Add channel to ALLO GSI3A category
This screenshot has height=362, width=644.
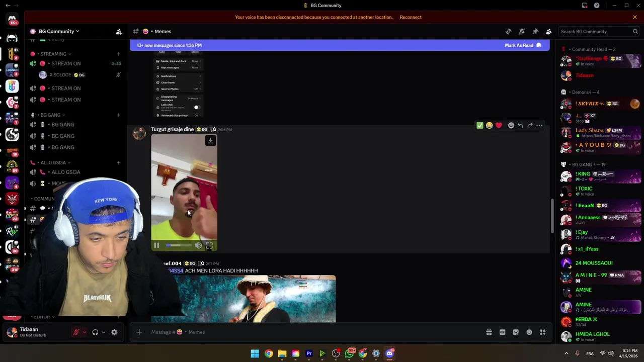coord(118,162)
